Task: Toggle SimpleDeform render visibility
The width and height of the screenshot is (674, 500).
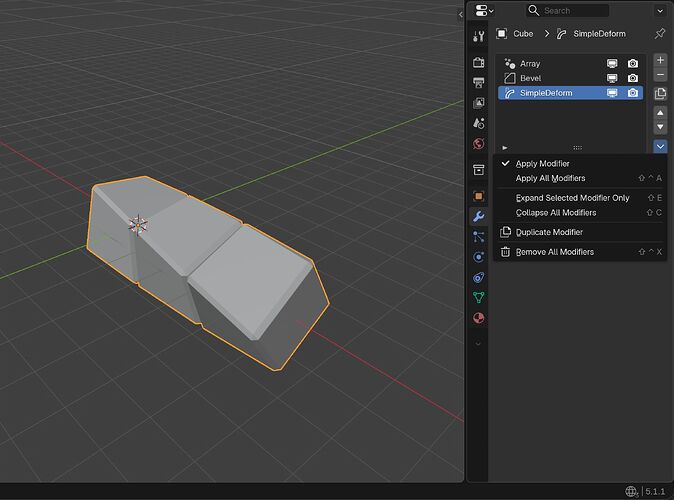Action: coord(633,93)
